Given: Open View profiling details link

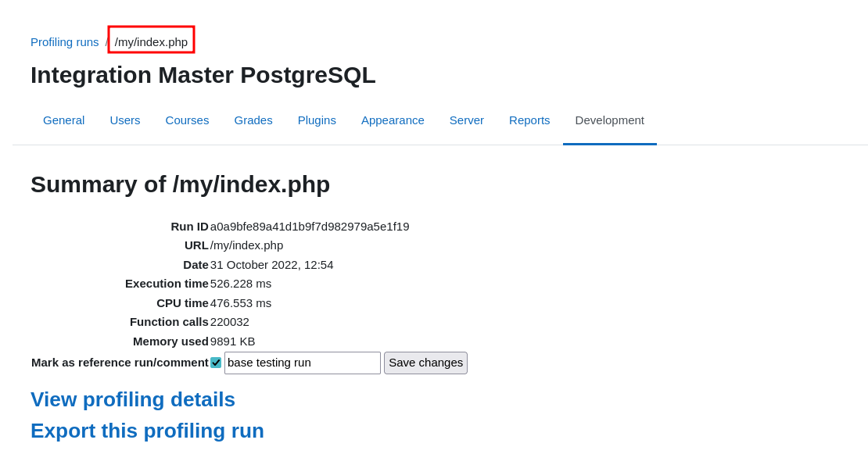Looking at the screenshot, I should click(x=133, y=399).
